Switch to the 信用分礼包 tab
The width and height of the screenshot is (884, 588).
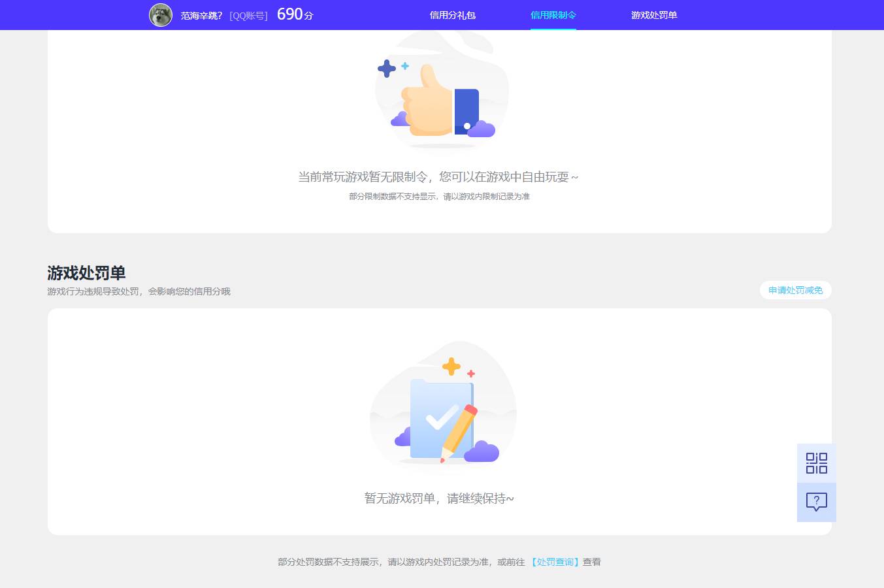[x=452, y=15]
